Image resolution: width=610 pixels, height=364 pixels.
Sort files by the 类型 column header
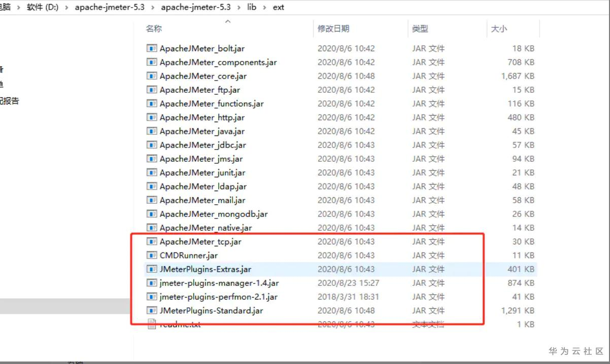click(421, 29)
